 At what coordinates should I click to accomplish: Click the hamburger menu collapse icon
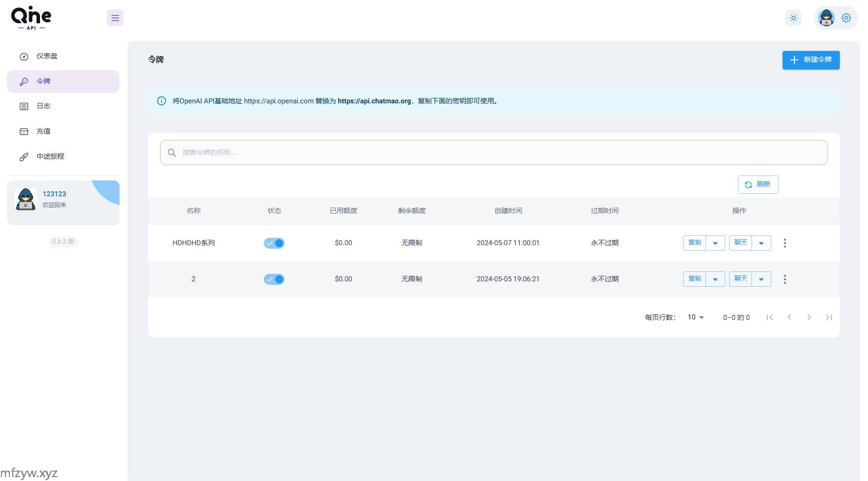[x=115, y=18]
